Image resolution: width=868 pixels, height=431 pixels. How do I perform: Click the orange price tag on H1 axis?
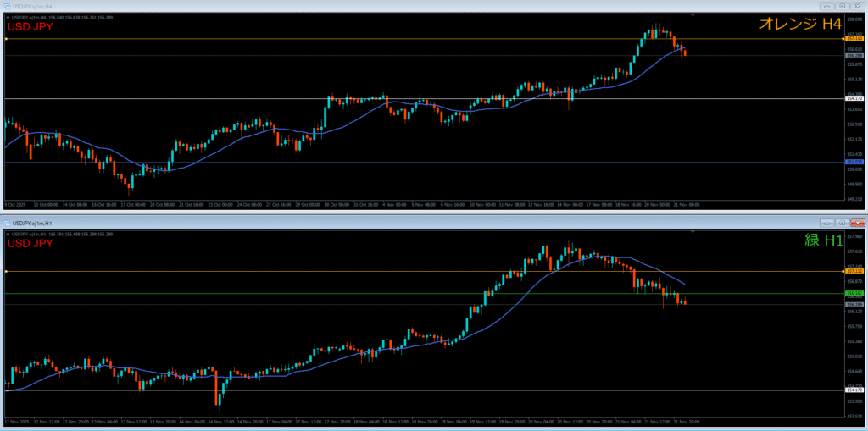click(x=854, y=272)
